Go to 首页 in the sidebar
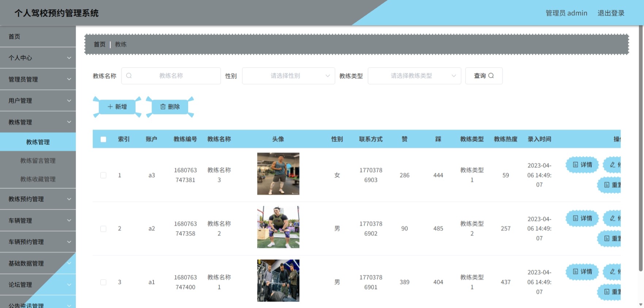 (38, 36)
